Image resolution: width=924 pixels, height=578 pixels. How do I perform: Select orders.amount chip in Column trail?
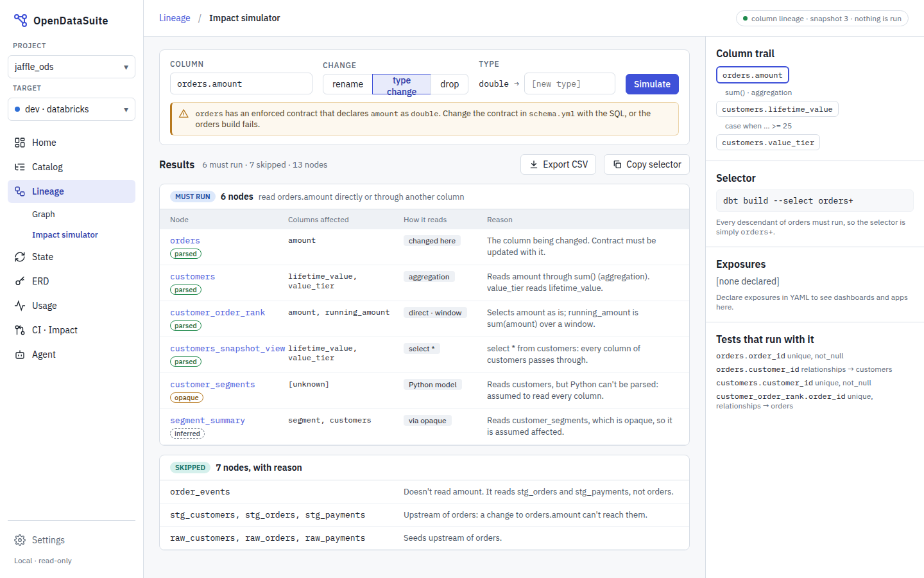[x=753, y=75]
